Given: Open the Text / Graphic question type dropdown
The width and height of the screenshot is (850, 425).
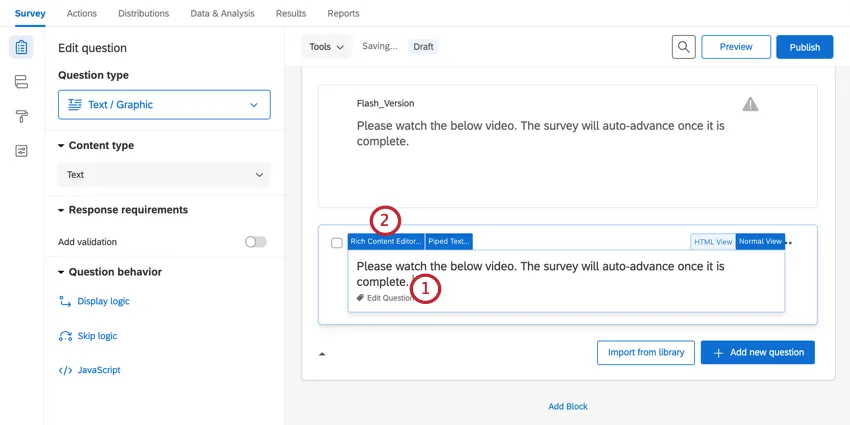Looking at the screenshot, I should pyautogui.click(x=164, y=104).
